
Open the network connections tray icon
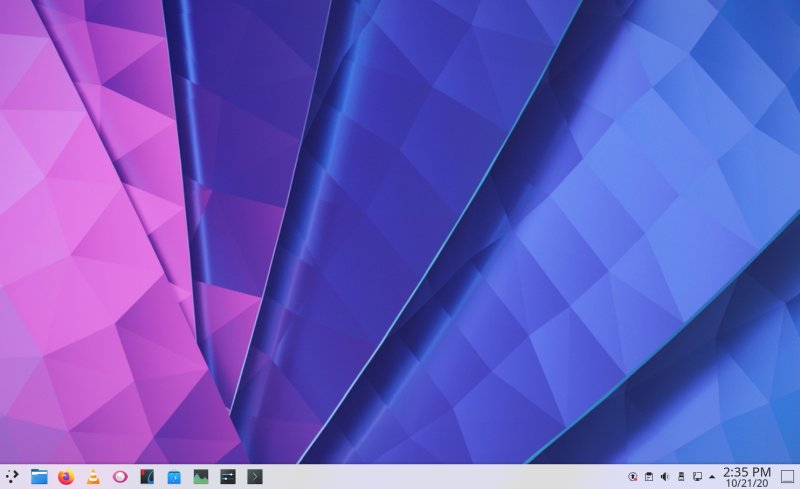coord(696,477)
